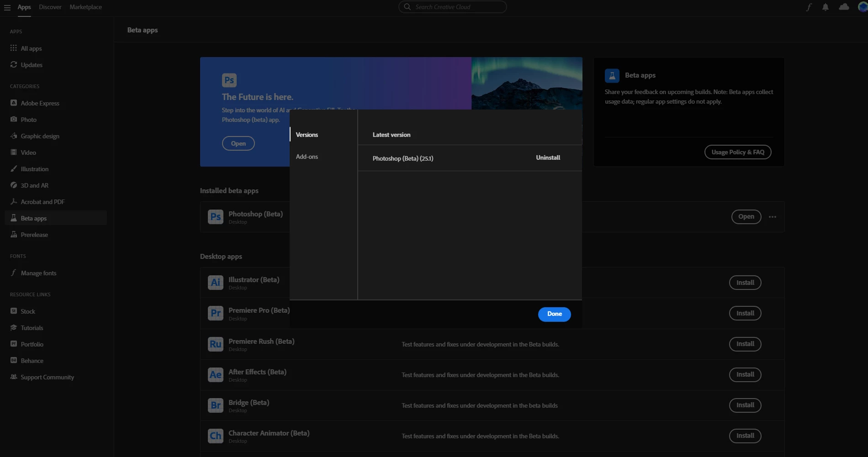
Task: Install Premiere Rush (Beta)
Action: [x=745, y=344]
